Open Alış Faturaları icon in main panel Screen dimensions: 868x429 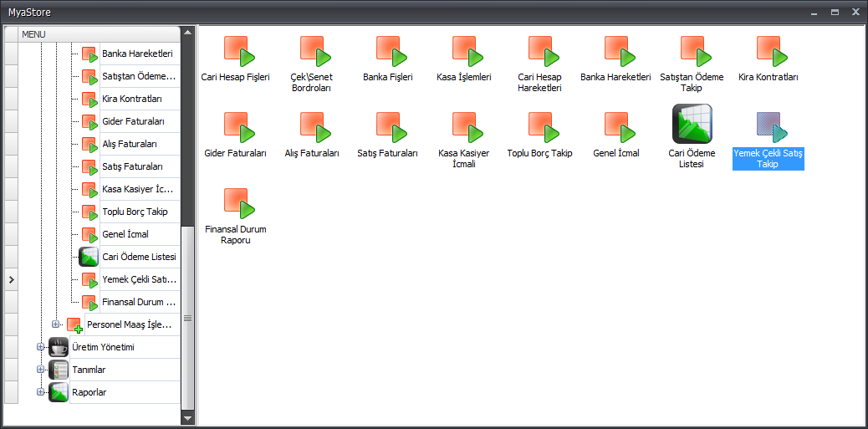[315, 127]
